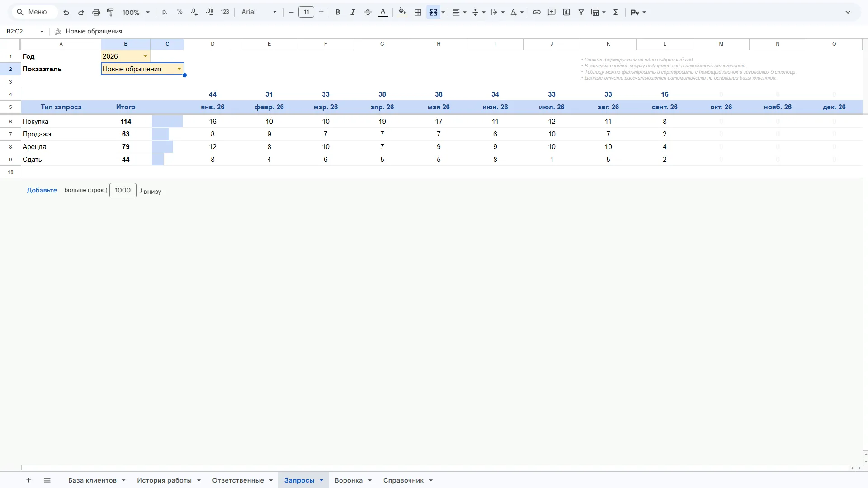Image resolution: width=868 pixels, height=488 pixels.
Task: Open the vertical align dropdown
Action: (479, 12)
